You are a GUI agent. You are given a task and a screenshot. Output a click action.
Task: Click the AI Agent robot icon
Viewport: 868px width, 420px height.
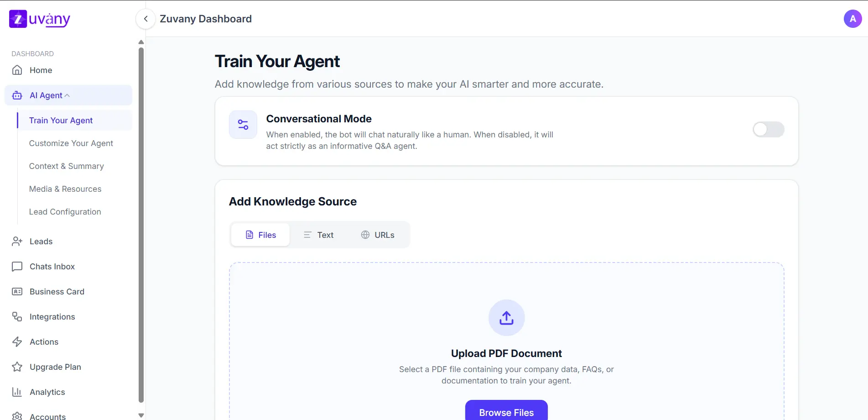click(x=17, y=95)
